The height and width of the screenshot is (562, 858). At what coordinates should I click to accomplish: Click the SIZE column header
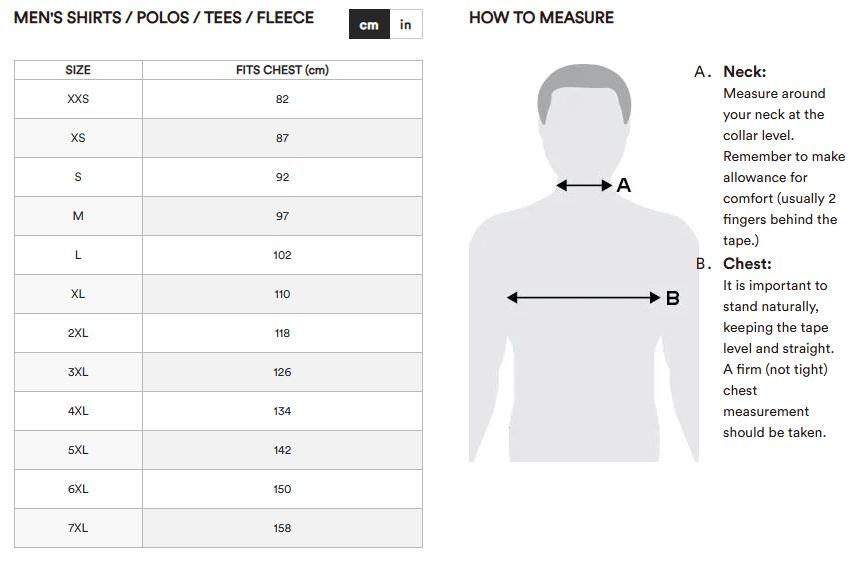pyautogui.click(x=78, y=70)
